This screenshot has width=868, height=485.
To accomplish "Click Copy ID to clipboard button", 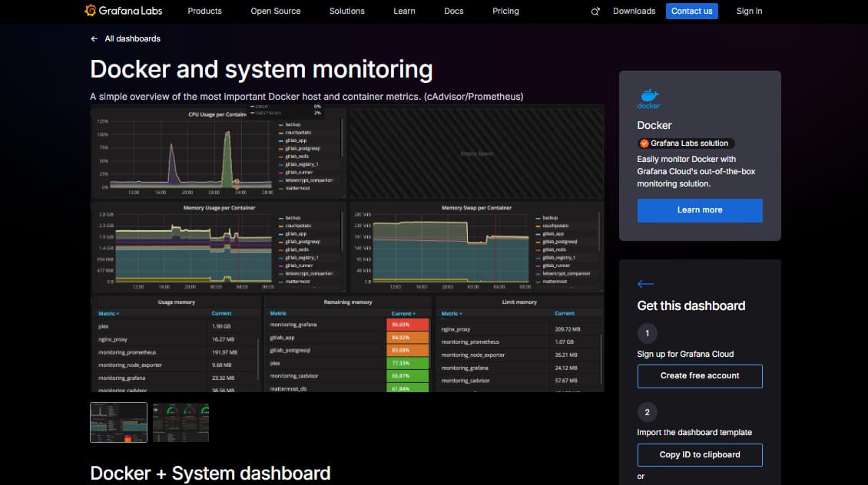I will click(700, 454).
